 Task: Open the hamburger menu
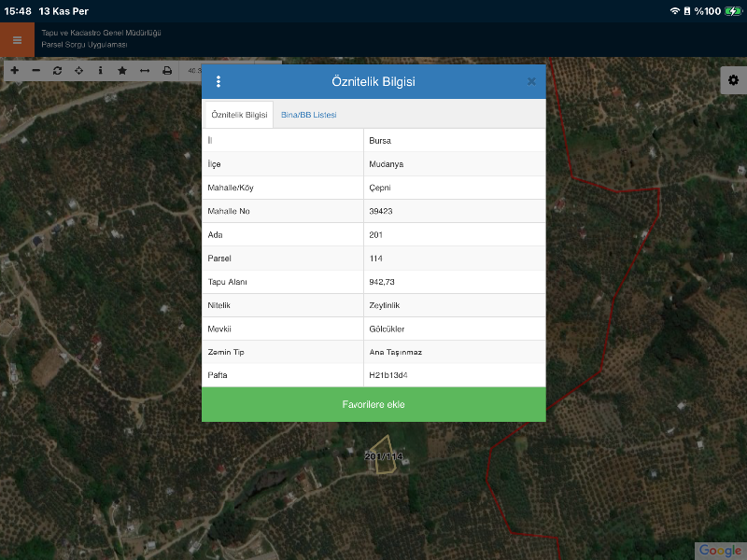(17, 40)
